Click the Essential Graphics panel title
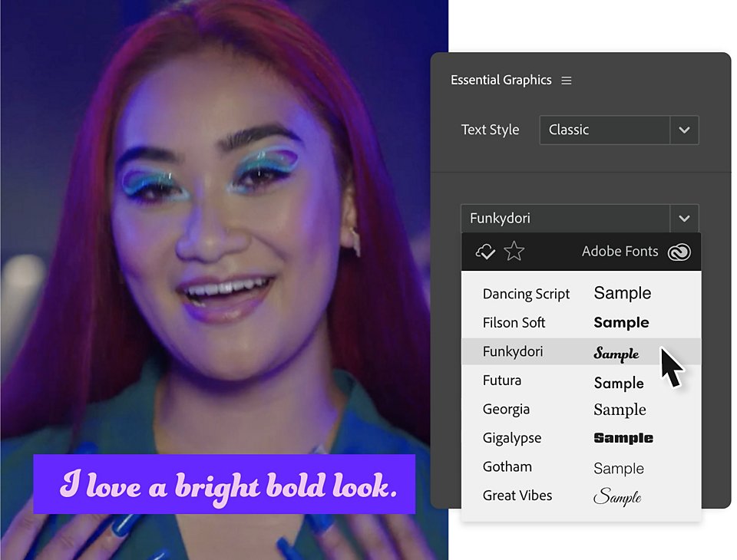The height and width of the screenshot is (560, 737). (501, 81)
